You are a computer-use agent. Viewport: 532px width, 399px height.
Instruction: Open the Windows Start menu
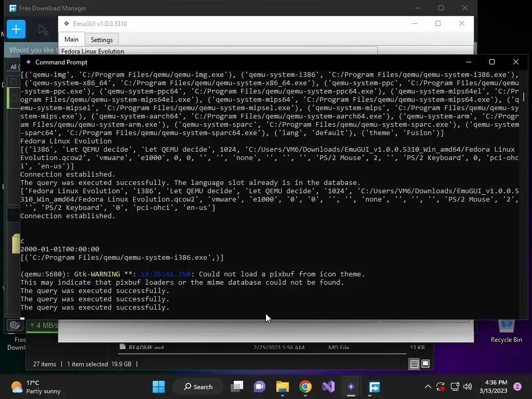[x=158, y=387]
